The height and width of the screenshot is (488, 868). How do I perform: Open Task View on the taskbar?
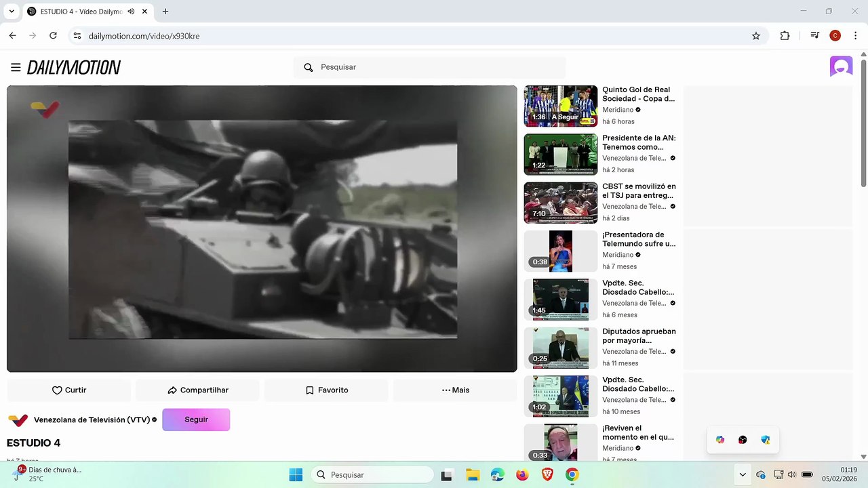(446, 475)
